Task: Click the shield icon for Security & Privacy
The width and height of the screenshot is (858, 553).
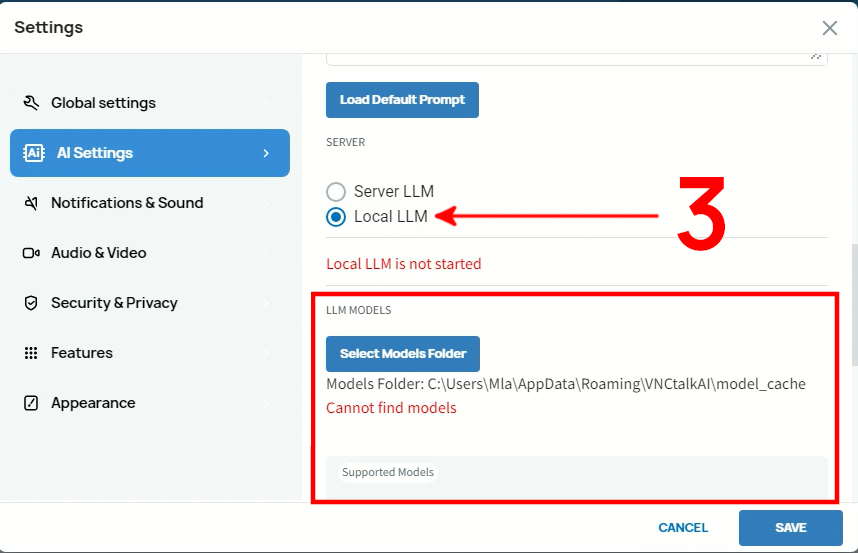Action: 31,303
